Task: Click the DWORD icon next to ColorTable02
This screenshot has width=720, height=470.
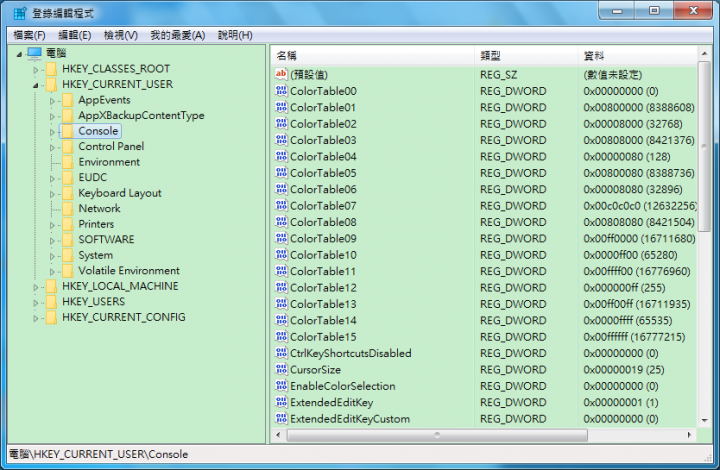Action: click(x=281, y=123)
